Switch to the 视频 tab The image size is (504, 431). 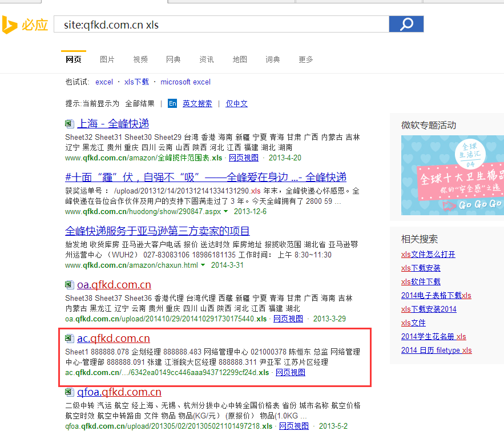click(140, 59)
